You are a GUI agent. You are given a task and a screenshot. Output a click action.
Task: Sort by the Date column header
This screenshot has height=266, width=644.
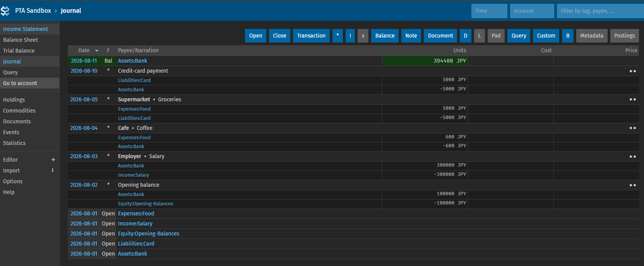pos(84,50)
